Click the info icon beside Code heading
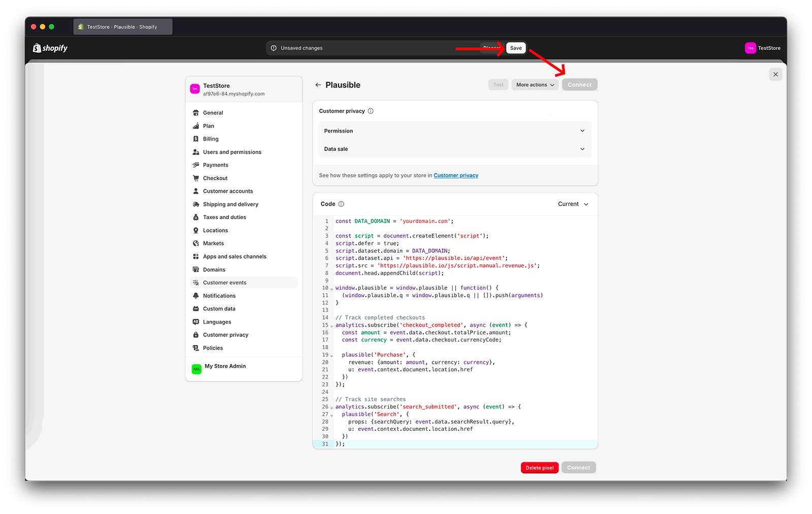 (341, 203)
